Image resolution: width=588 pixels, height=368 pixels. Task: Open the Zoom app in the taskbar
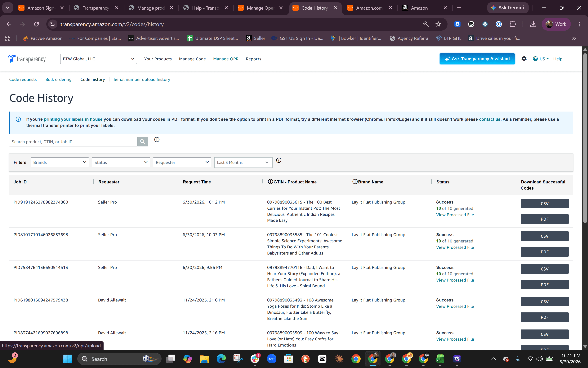coord(272,359)
